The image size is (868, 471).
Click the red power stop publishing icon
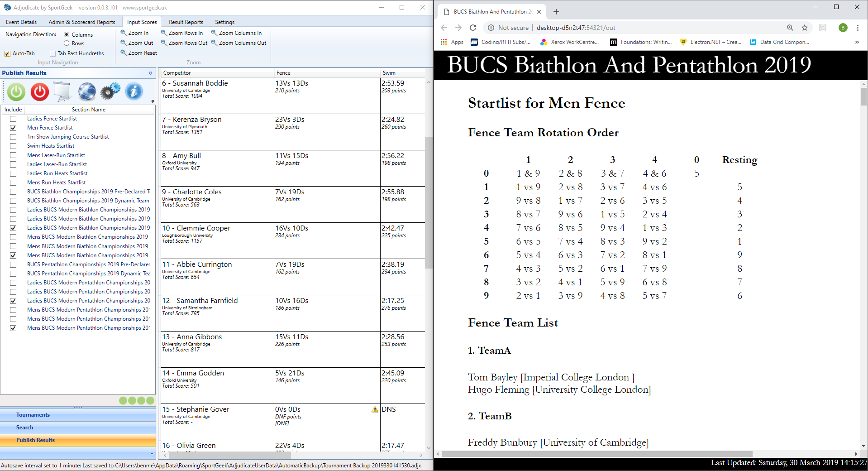[40, 92]
